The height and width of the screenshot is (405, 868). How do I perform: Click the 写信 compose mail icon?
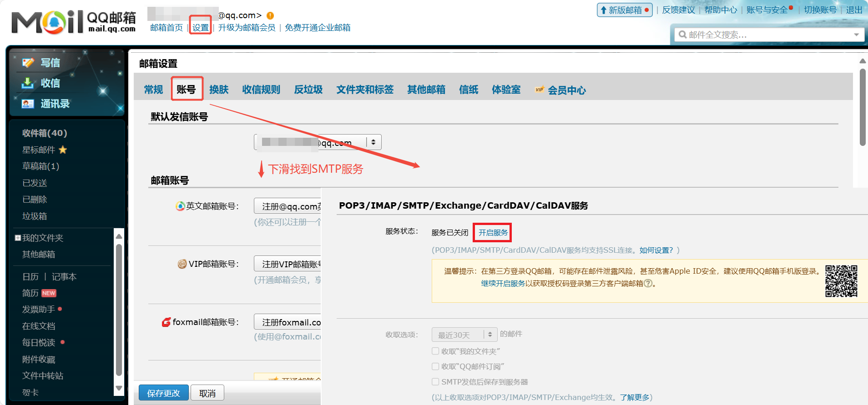pyautogui.click(x=28, y=63)
